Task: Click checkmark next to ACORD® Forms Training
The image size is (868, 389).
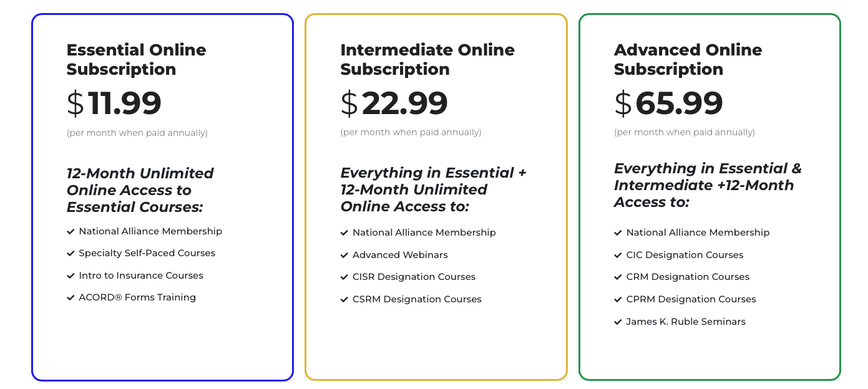Action: [71, 298]
